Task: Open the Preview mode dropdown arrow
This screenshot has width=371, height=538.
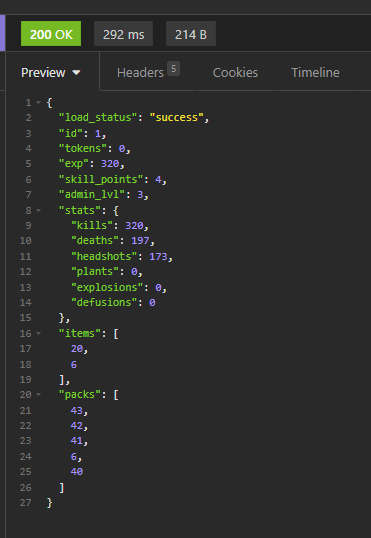Action: point(76,73)
